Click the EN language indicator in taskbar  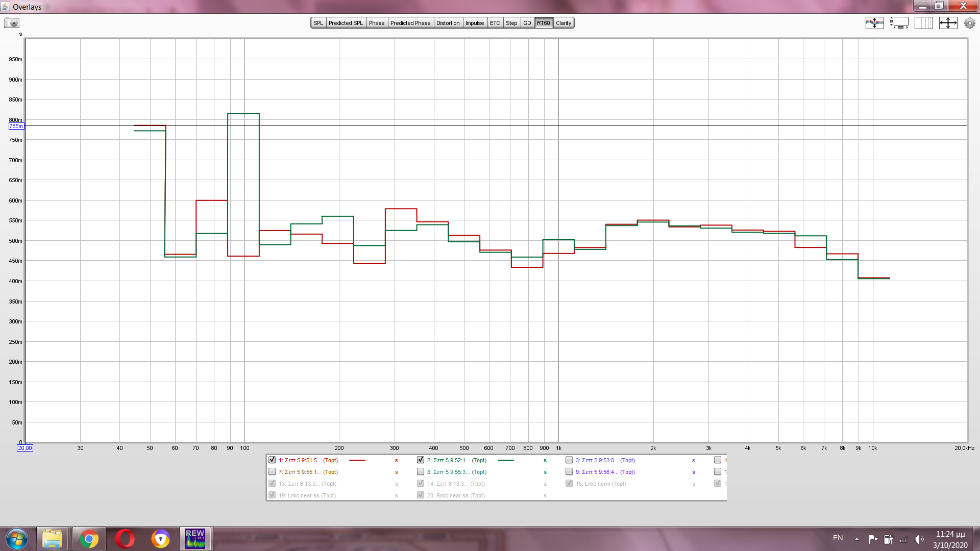[x=838, y=538]
